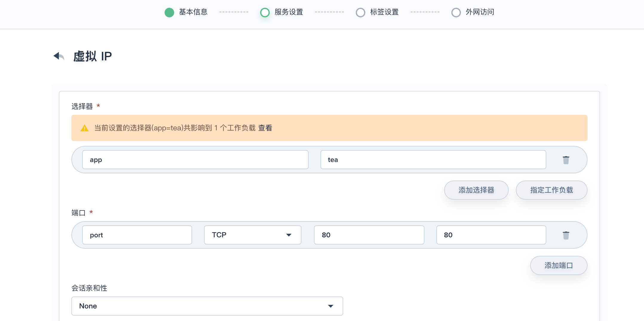The image size is (644, 321).
Task: Click the 添加端口 button
Action: [559, 265]
